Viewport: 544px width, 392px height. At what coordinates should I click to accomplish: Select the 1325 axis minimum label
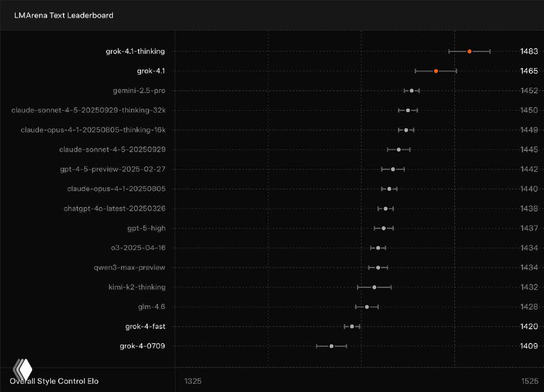193,381
